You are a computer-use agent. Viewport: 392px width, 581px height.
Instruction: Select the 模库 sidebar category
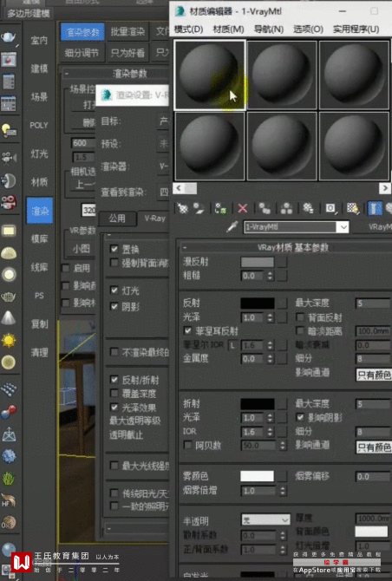pyautogui.click(x=39, y=239)
